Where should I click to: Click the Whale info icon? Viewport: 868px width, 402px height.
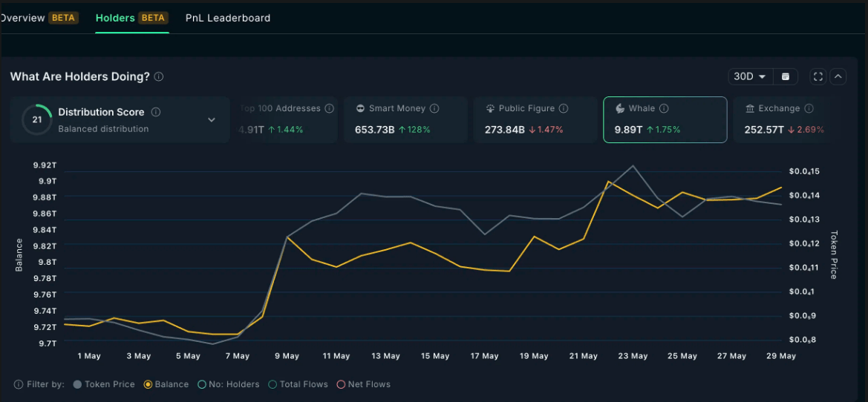[x=664, y=108]
